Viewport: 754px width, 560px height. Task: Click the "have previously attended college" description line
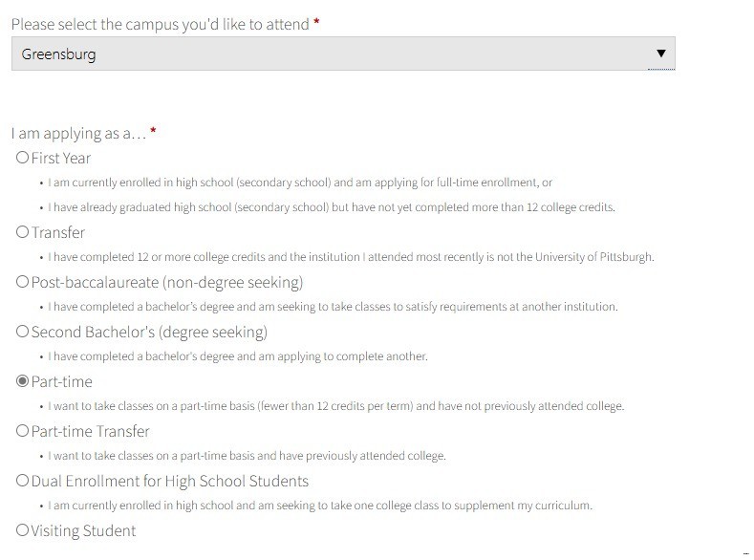point(247,456)
